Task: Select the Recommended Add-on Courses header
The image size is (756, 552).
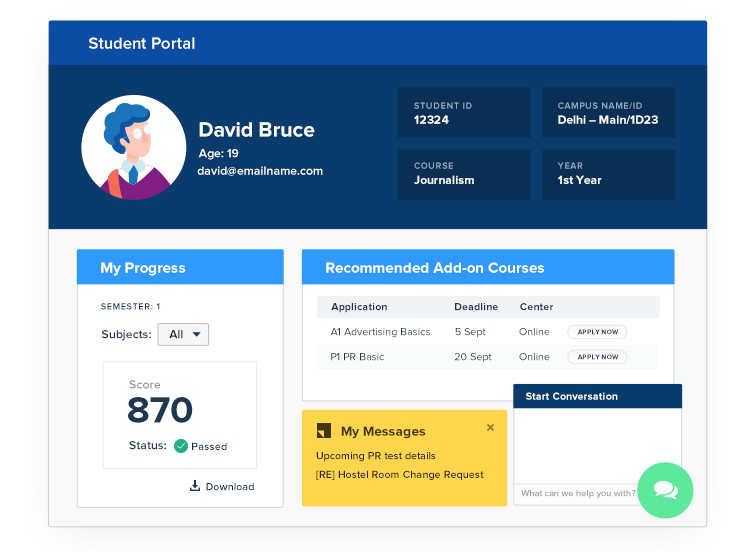Action: pos(488,268)
